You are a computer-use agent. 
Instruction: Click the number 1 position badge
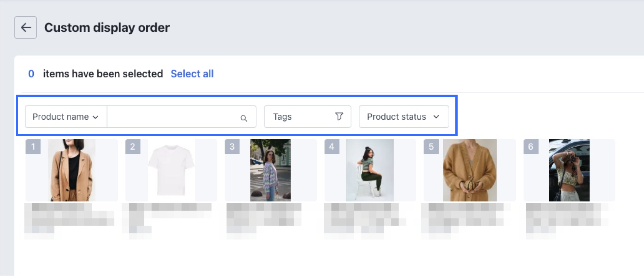(33, 147)
